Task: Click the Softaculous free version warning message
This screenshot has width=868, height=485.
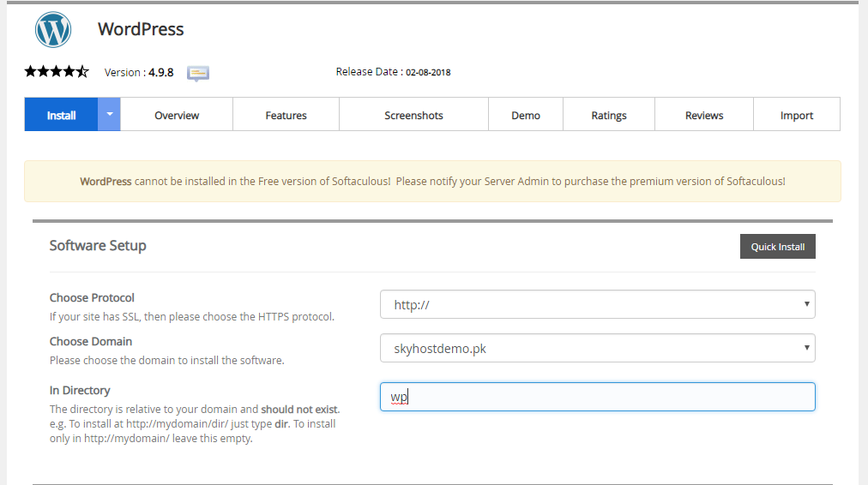Action: [432, 182]
